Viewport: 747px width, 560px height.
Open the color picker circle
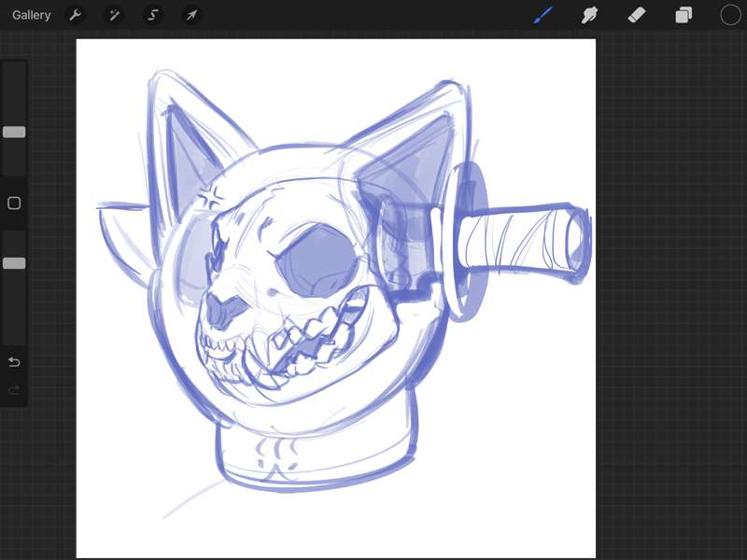click(730, 15)
